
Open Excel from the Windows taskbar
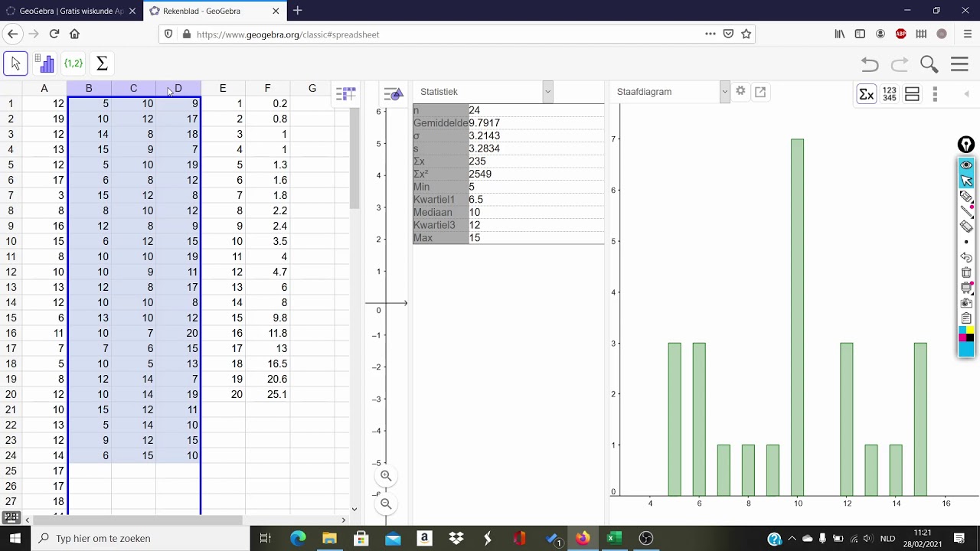pyautogui.click(x=614, y=538)
